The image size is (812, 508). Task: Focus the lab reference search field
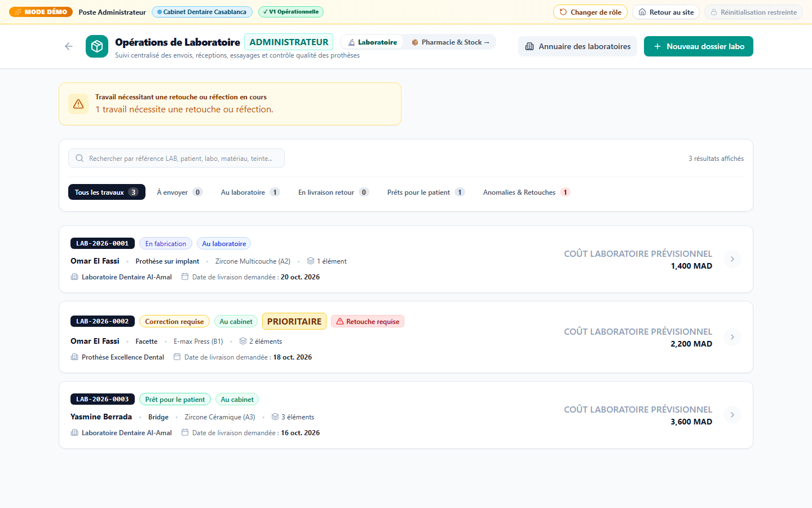pyautogui.click(x=176, y=158)
